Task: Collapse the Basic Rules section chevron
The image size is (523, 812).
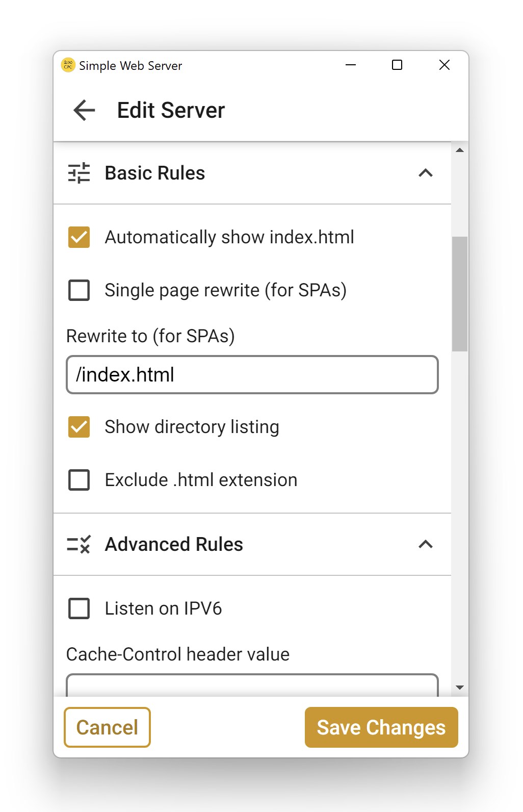Action: [x=426, y=173]
